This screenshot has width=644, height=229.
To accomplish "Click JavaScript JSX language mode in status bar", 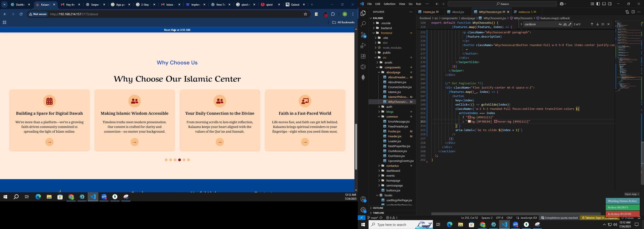I will [x=527, y=218].
